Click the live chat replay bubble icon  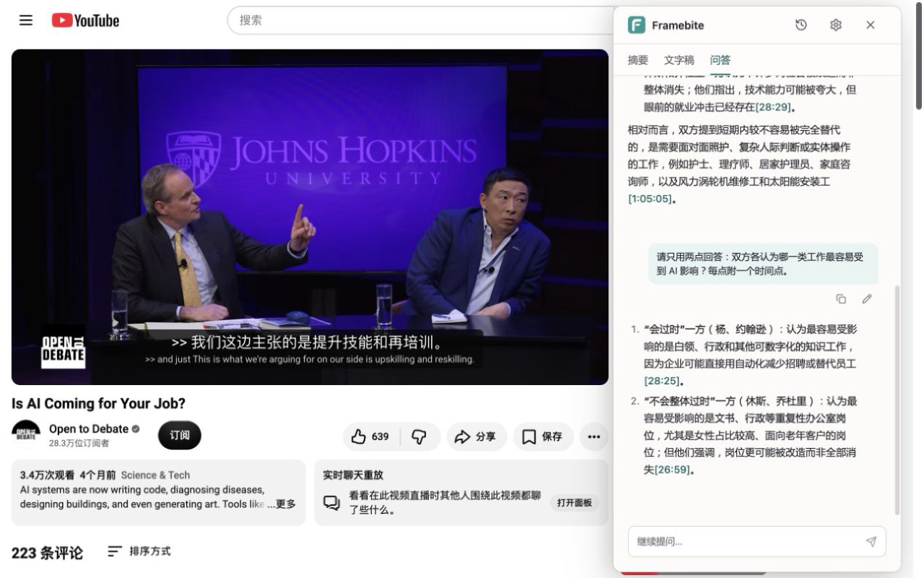[331, 502]
